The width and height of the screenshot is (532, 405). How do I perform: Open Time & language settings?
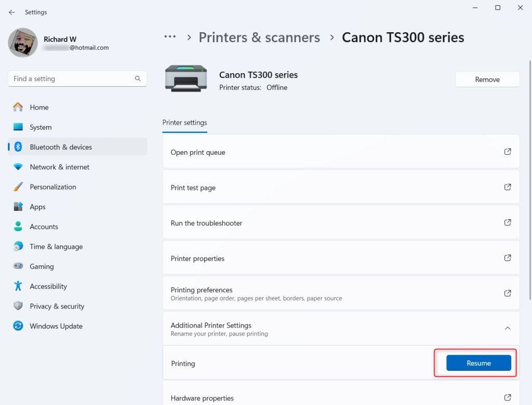click(77, 247)
